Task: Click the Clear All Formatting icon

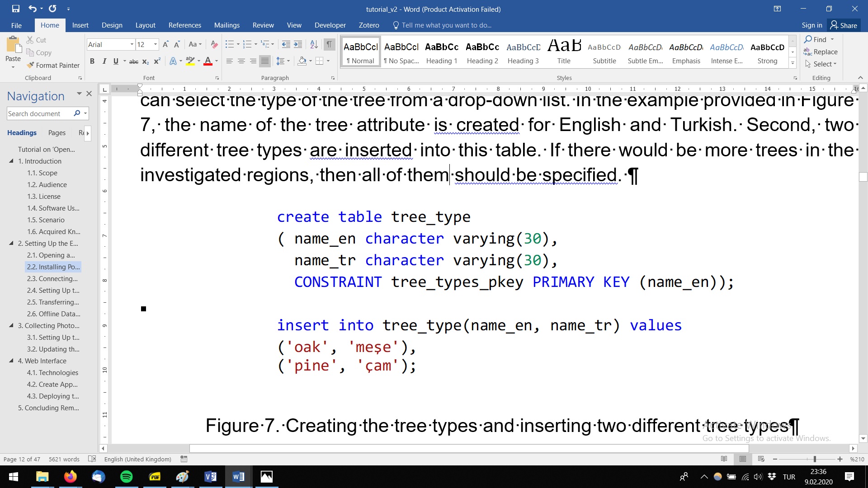Action: pyautogui.click(x=214, y=44)
